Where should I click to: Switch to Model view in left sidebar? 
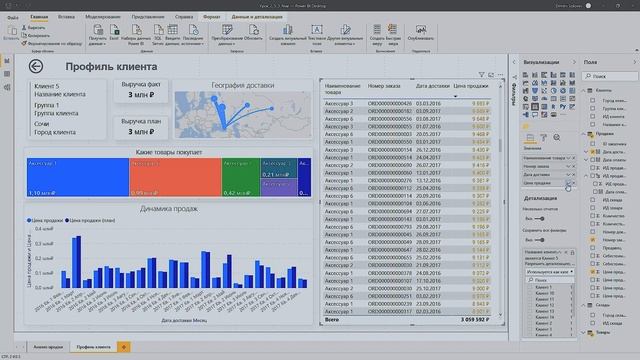pos(7,87)
